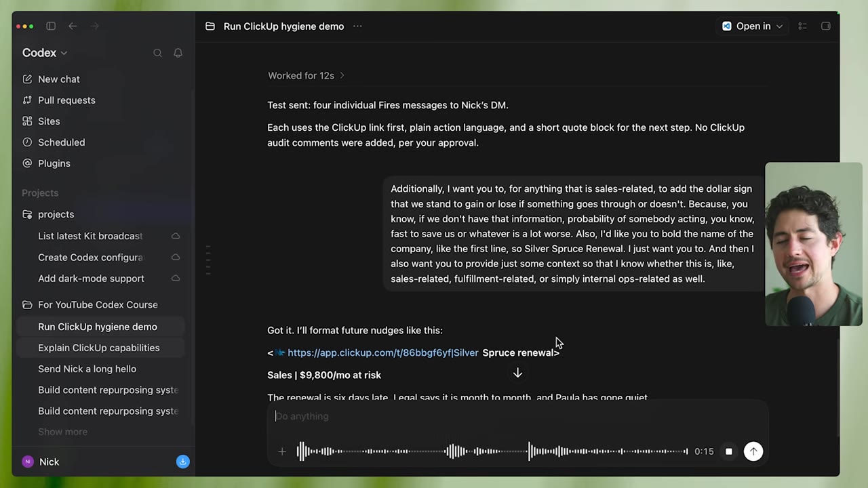Open the outline marks left of conversation
This screenshot has width=868, height=488.
point(208,260)
